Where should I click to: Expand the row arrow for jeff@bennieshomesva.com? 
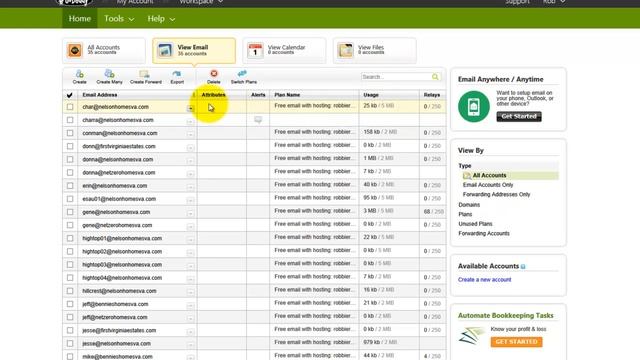190,305
